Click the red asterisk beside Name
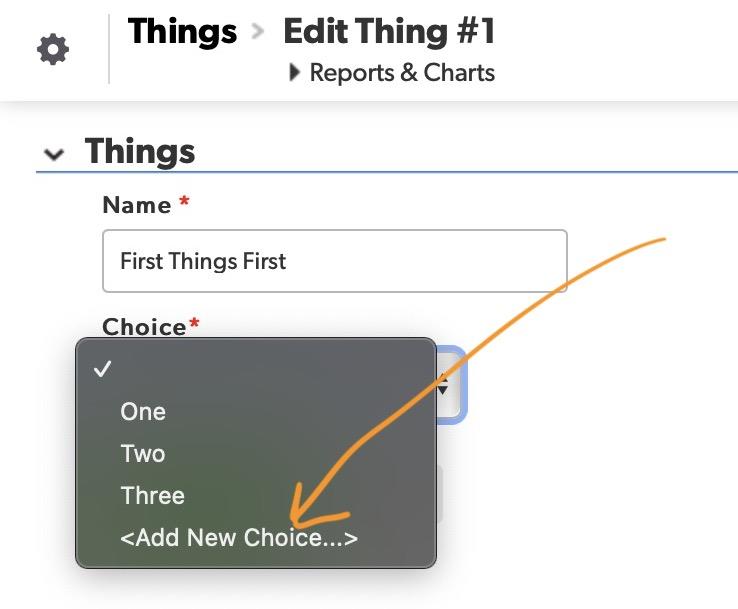This screenshot has width=738, height=609. tap(184, 202)
